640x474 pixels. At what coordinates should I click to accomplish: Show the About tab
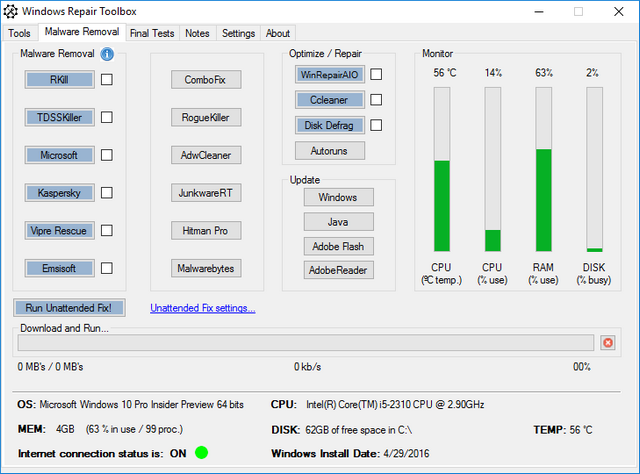point(278,33)
